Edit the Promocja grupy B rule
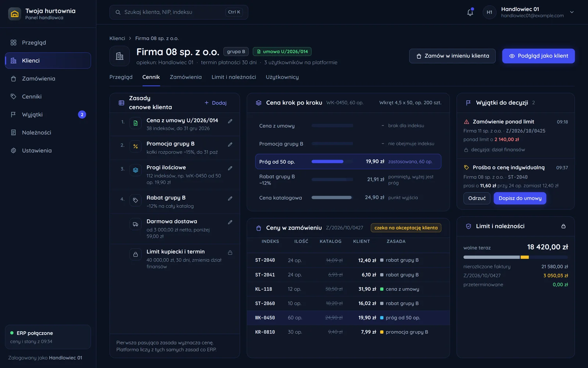 pos(230,145)
